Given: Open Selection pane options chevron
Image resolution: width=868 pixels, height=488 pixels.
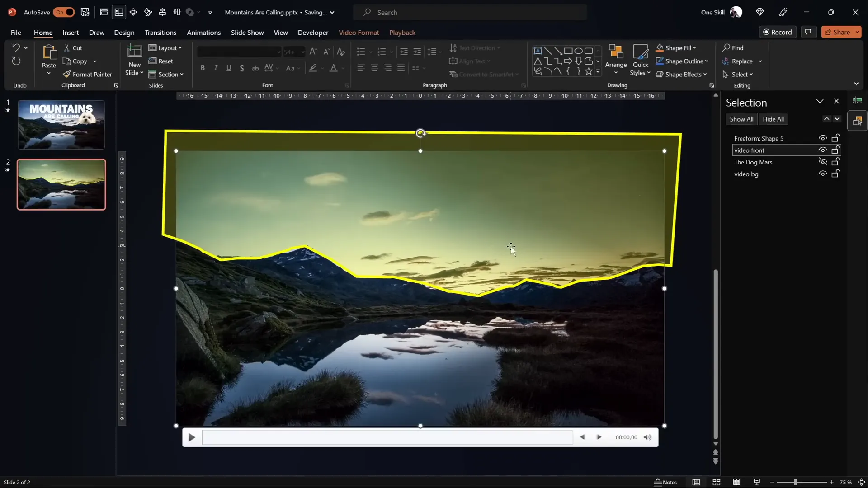Looking at the screenshot, I should [820, 102].
